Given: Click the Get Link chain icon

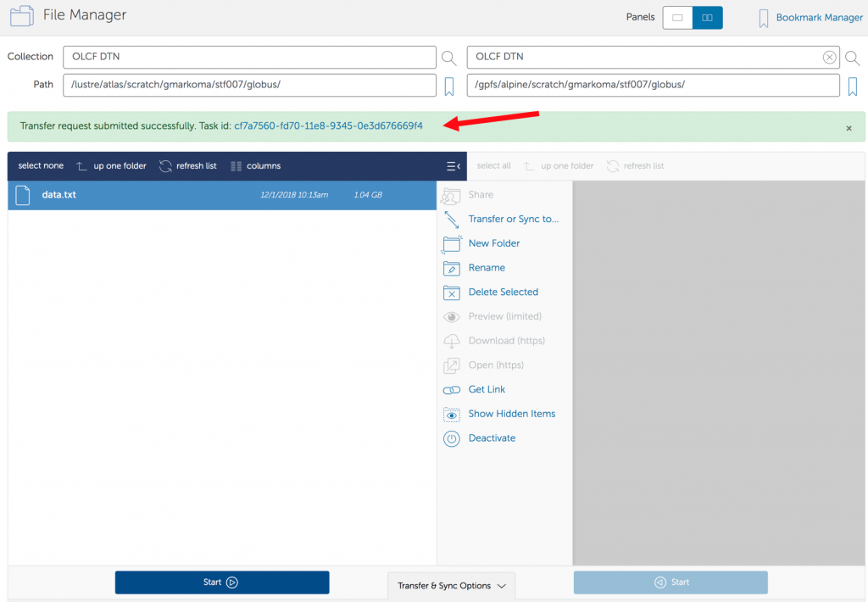Looking at the screenshot, I should pos(452,390).
